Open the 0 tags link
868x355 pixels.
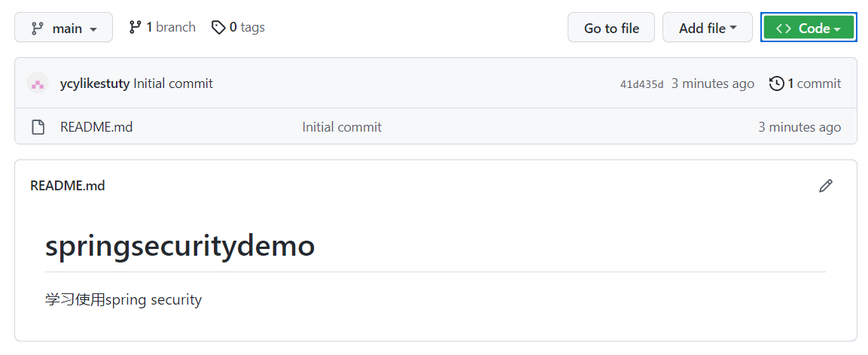coord(239,27)
